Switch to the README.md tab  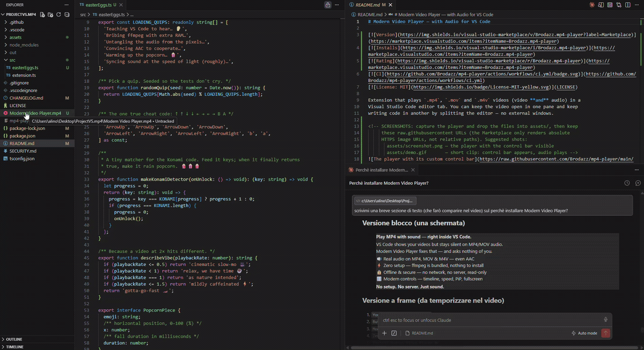click(x=370, y=5)
